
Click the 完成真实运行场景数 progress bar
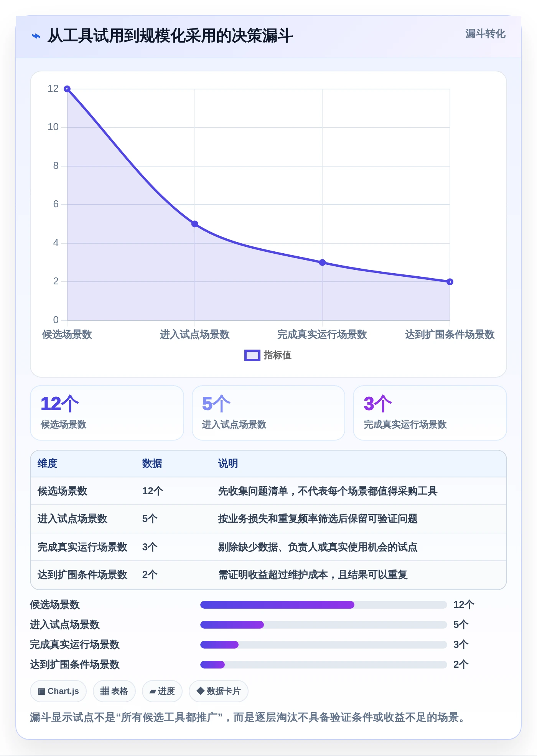(324, 645)
